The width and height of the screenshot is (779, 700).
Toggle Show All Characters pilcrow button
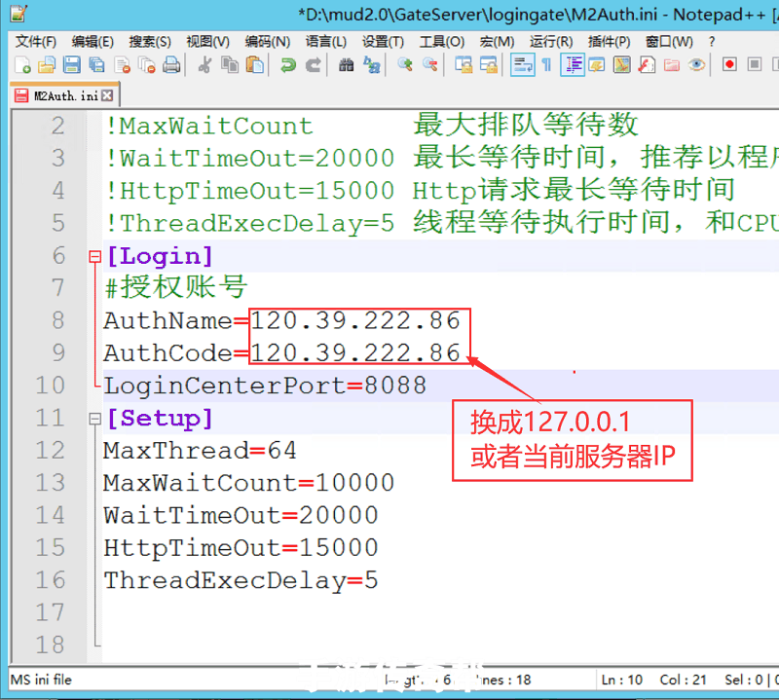[546, 65]
